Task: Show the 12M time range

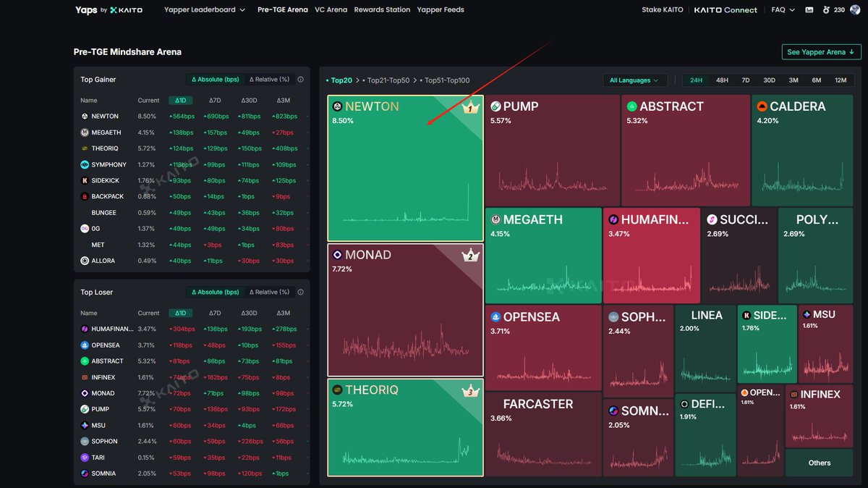Action: tap(841, 80)
